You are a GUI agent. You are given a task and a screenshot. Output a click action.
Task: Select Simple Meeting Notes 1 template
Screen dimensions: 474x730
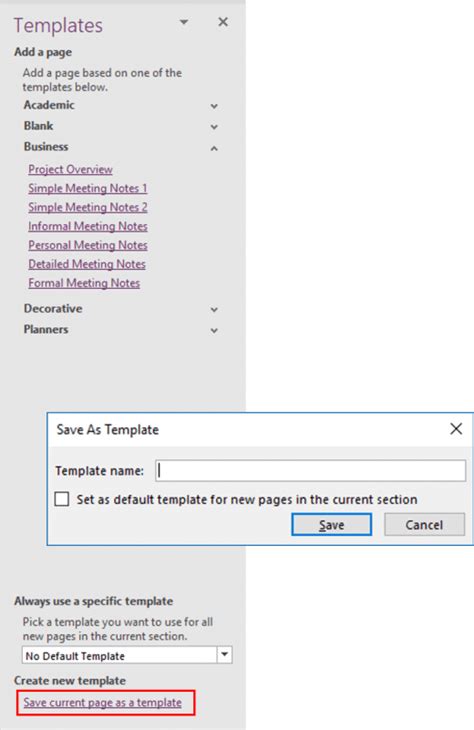click(x=88, y=189)
